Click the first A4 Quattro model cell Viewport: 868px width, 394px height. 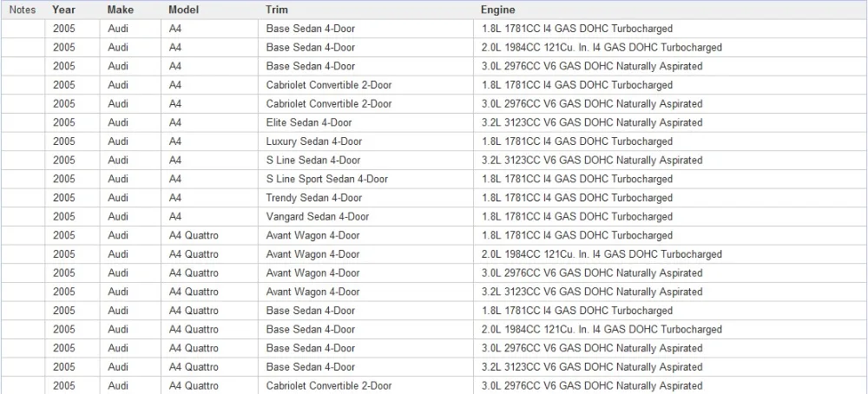pos(209,236)
